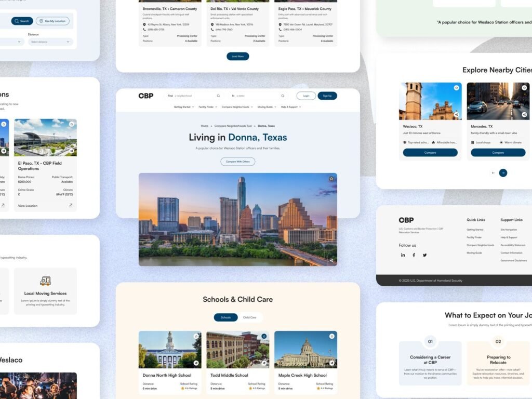Favorite the Maple Creek High School card
This screenshot has width=532, height=399.
(x=332, y=336)
